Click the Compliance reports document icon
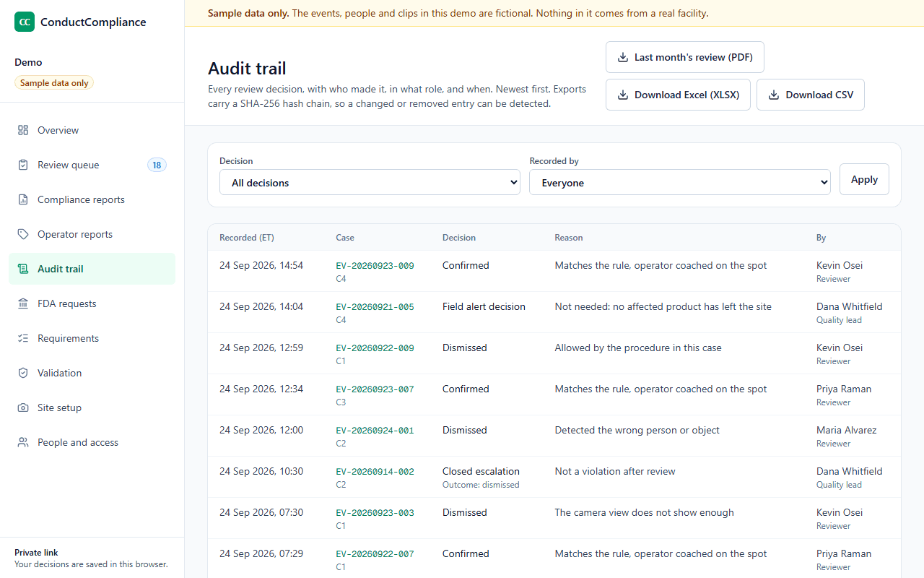Image resolution: width=924 pixels, height=578 pixels. click(x=23, y=199)
